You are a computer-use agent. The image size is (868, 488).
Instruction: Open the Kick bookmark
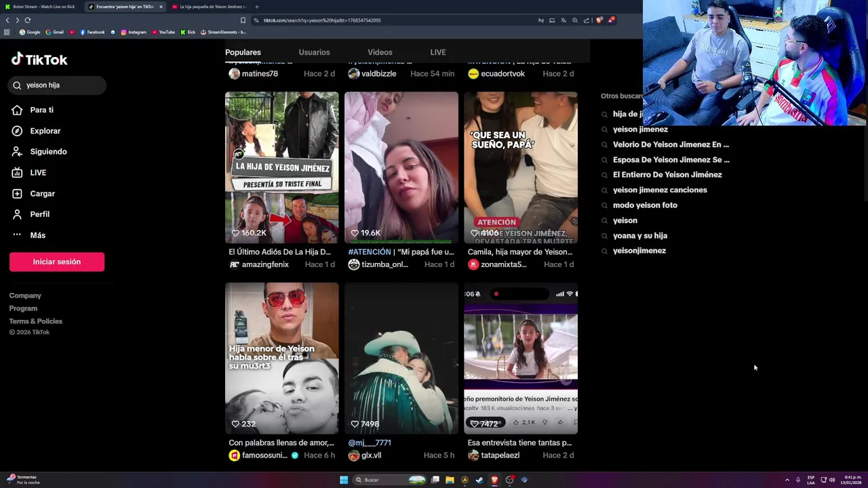188,32
